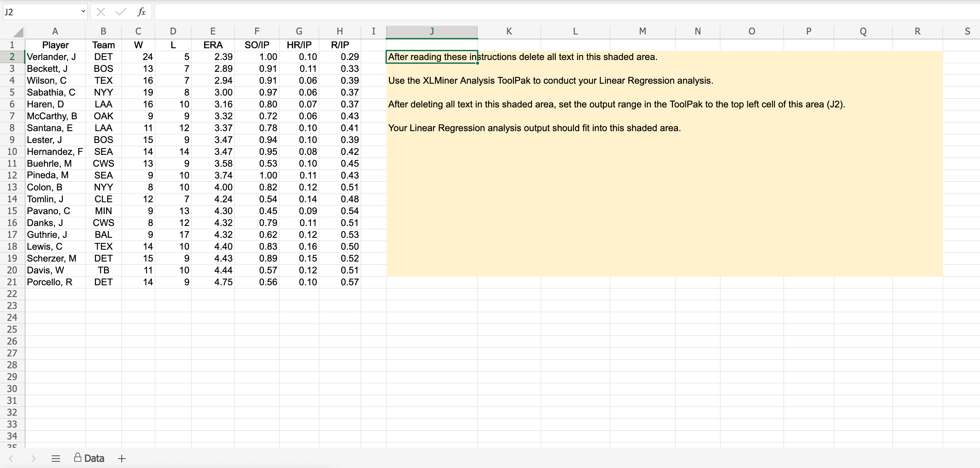Screen dimensions: 980x468
Task: Select column E header
Action: pyautogui.click(x=213, y=31)
